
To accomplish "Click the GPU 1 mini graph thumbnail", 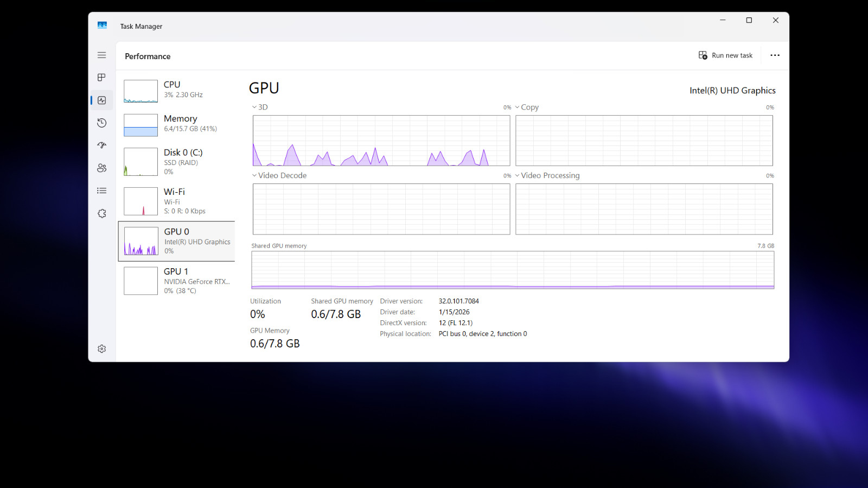I will pyautogui.click(x=141, y=281).
